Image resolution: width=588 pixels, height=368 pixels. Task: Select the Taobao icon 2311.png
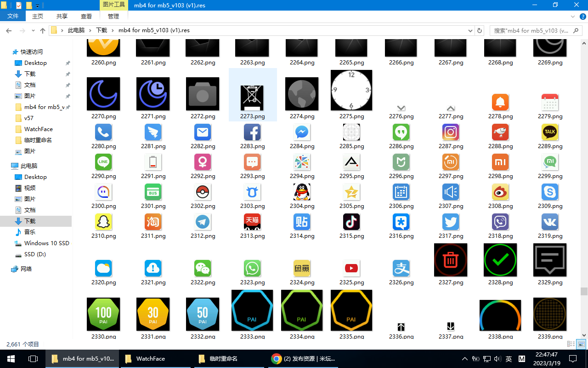[x=153, y=222]
